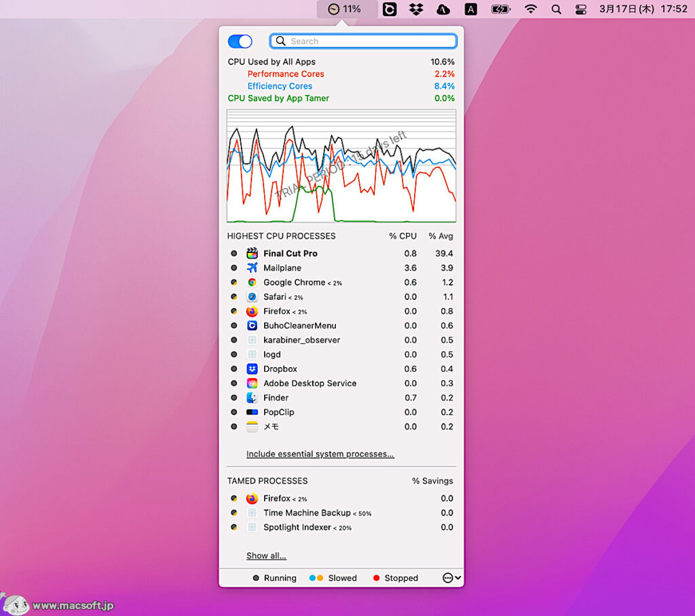Click the Finder icon in process list

[252, 398]
